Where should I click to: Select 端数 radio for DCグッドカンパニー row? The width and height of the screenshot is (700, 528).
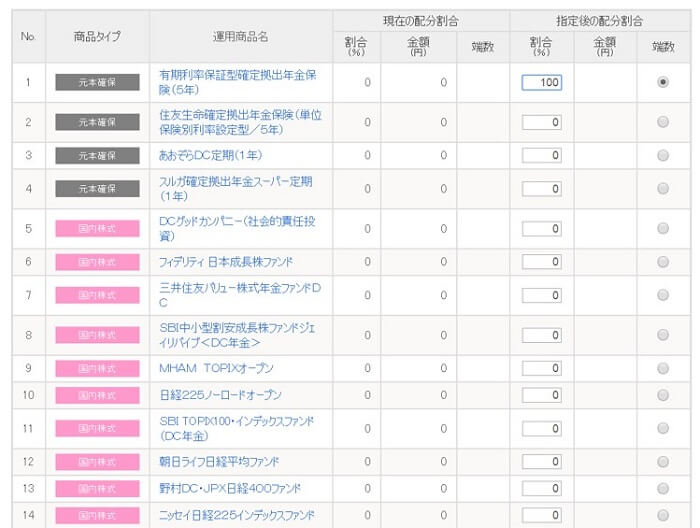coord(663,229)
